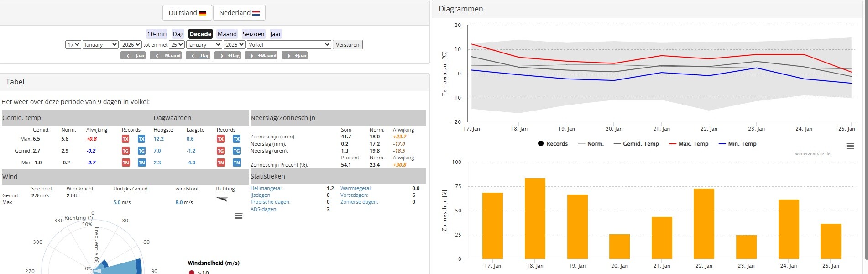Go back one day with -Dag

[198, 55]
